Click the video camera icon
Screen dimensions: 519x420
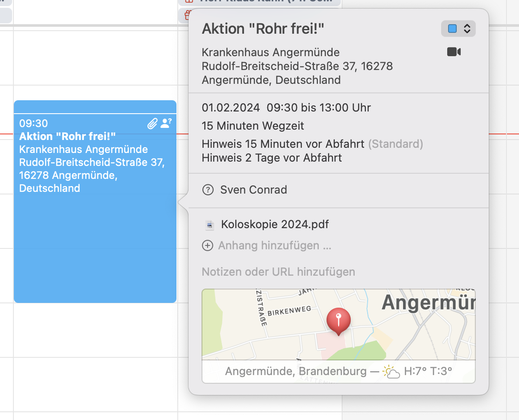[454, 52]
